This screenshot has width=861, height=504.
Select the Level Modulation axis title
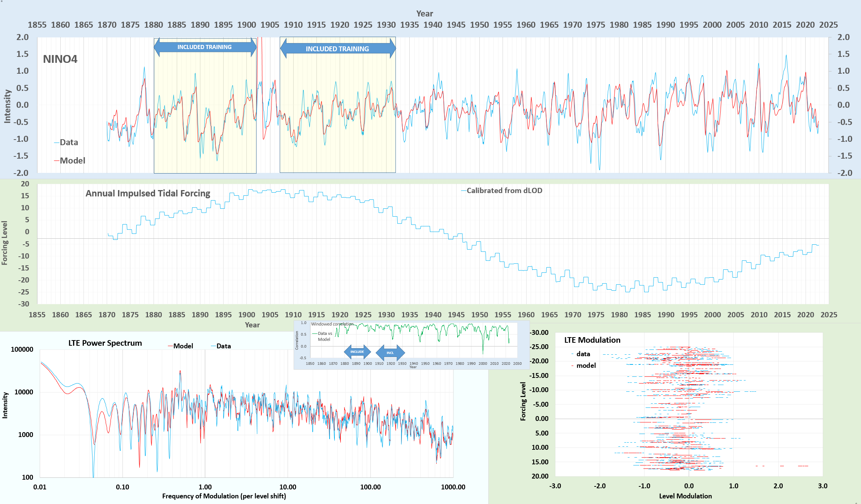coord(685,496)
